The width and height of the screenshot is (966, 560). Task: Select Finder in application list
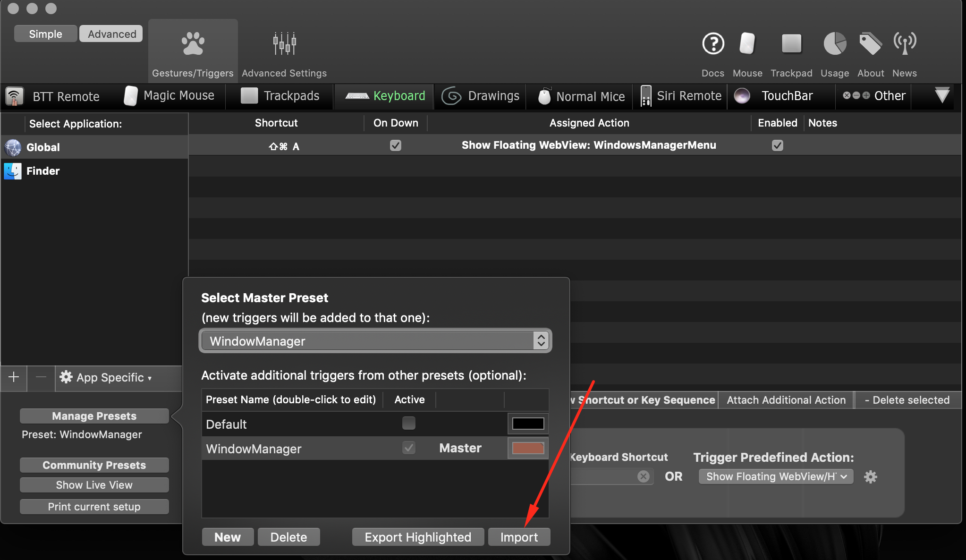(x=42, y=171)
